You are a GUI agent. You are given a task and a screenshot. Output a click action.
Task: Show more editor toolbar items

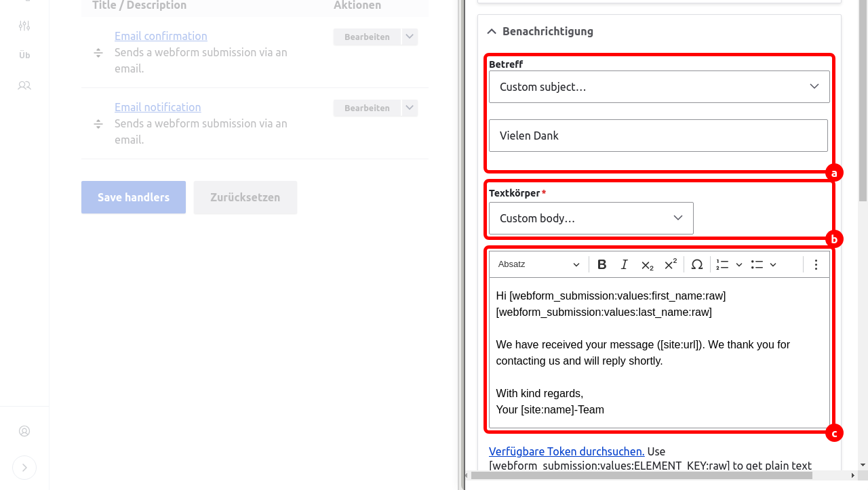(816, 264)
